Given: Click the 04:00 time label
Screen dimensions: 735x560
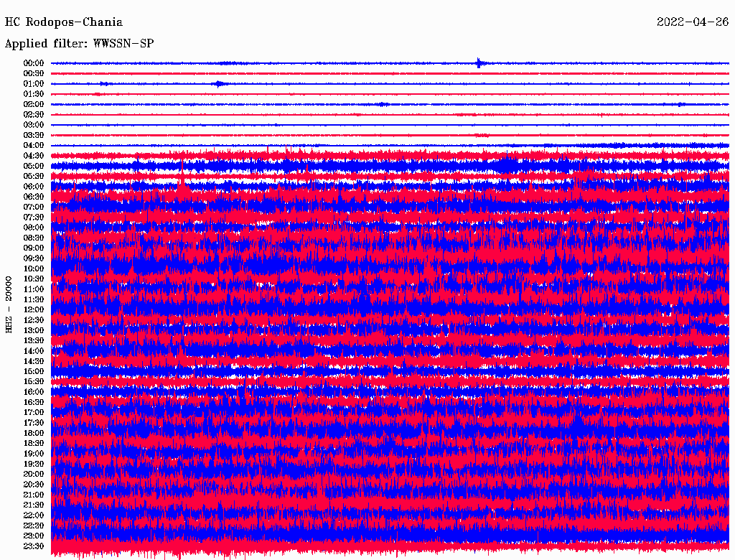Looking at the screenshot, I should tap(34, 146).
